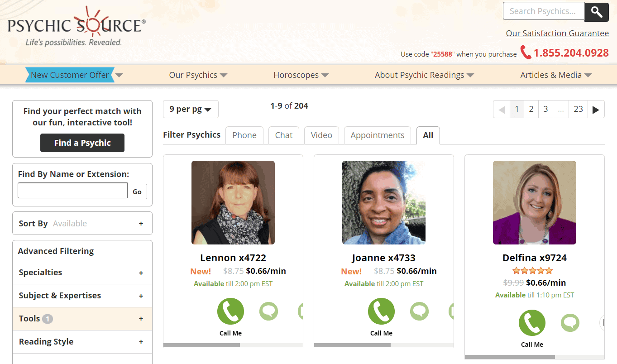Click Delfina's $0.66/min price
The height and width of the screenshot is (364, 617).
point(546,283)
